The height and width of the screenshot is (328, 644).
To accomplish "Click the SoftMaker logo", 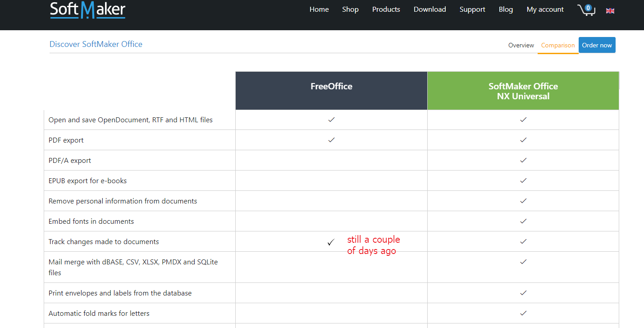I will (x=87, y=10).
